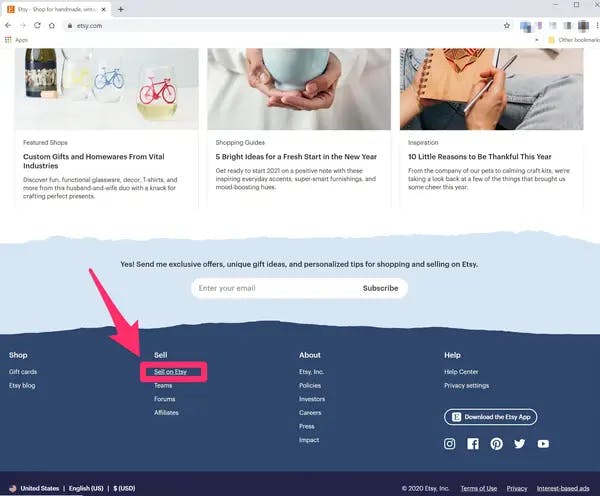Click the United States flag icon
This screenshot has width=600, height=496.
coord(13,488)
